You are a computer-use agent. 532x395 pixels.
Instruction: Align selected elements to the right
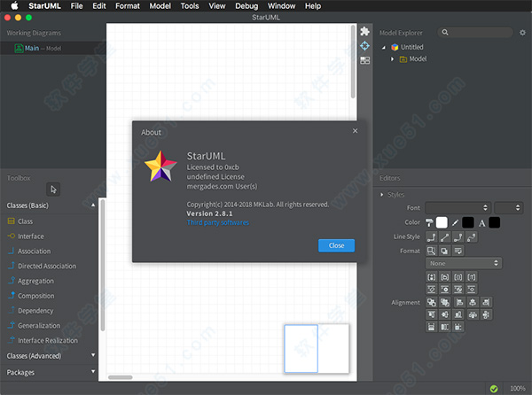(486, 302)
